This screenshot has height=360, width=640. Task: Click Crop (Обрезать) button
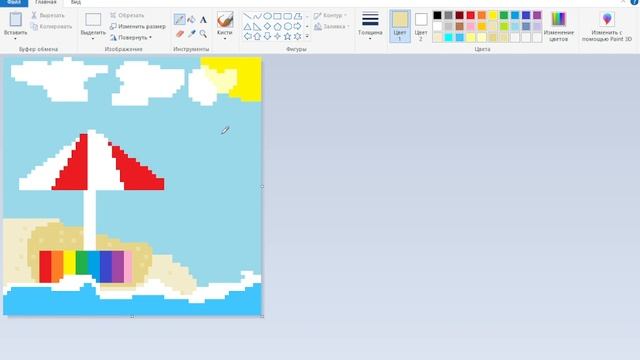point(127,16)
